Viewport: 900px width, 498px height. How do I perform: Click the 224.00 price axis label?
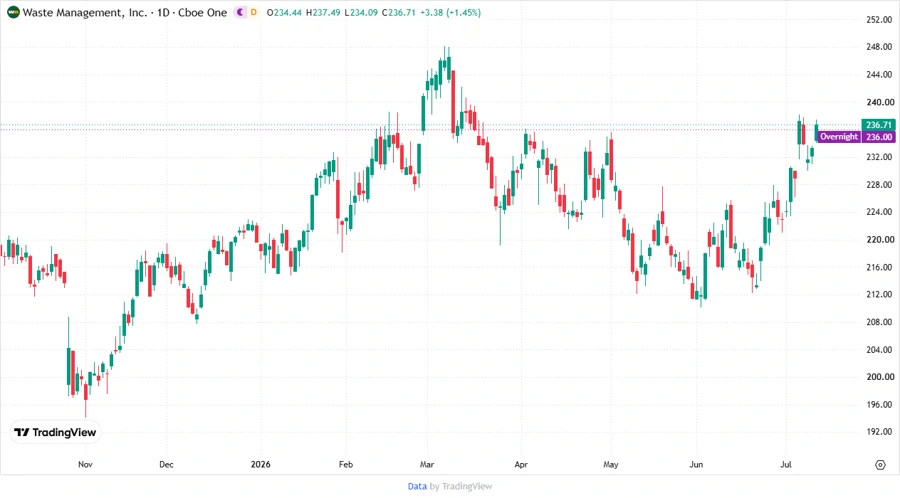pyautogui.click(x=879, y=212)
